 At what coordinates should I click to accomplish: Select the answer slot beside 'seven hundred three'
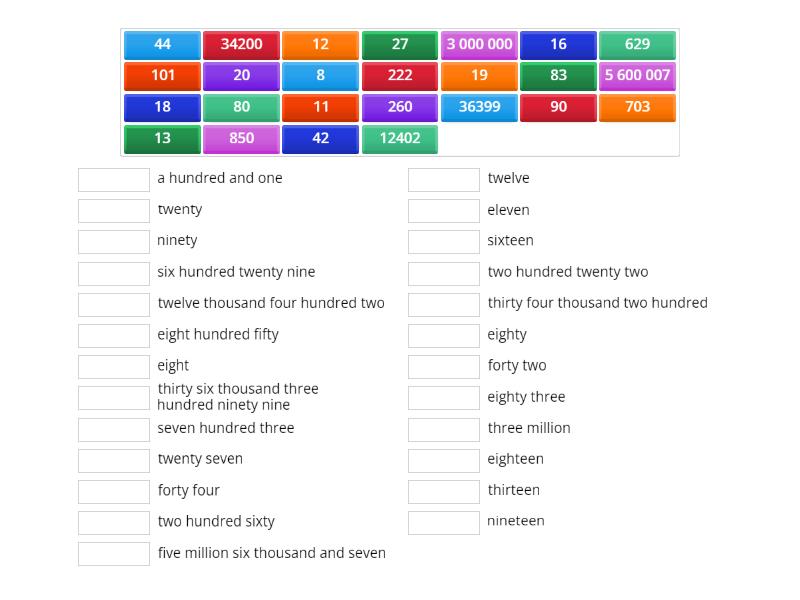click(x=114, y=429)
